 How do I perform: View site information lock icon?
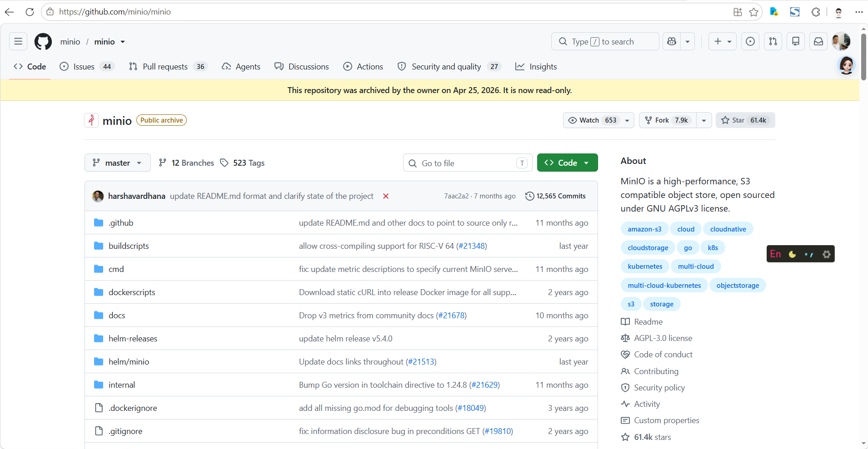pyautogui.click(x=50, y=12)
